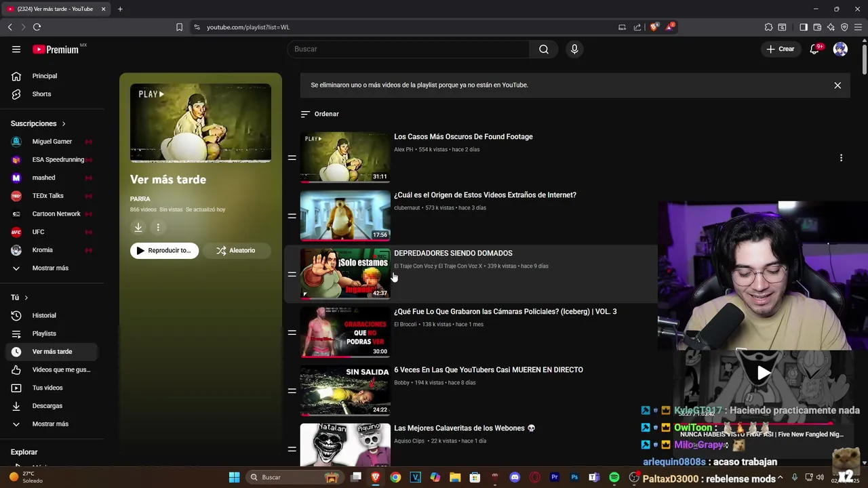Open YouTube notifications bell
868x488 pixels.
click(x=814, y=49)
